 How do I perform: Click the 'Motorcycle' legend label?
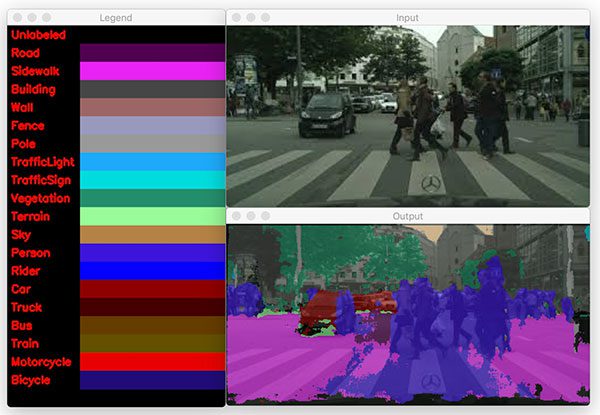[41, 362]
